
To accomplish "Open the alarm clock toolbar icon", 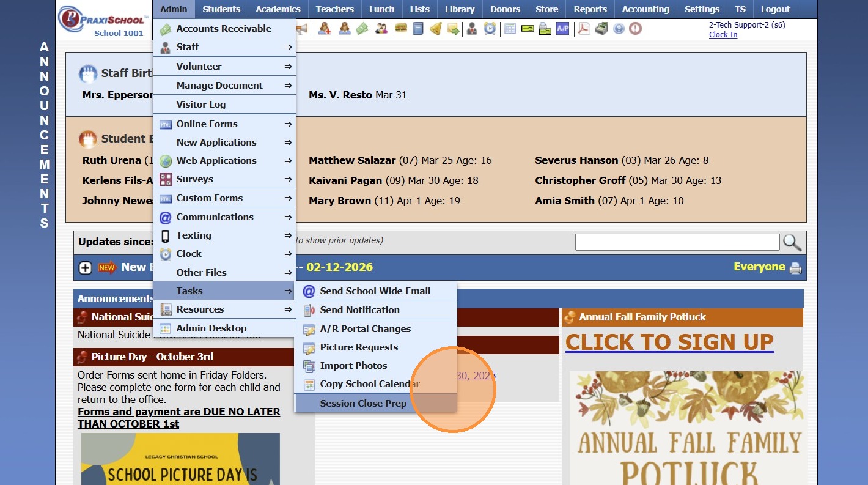I will coord(490,28).
